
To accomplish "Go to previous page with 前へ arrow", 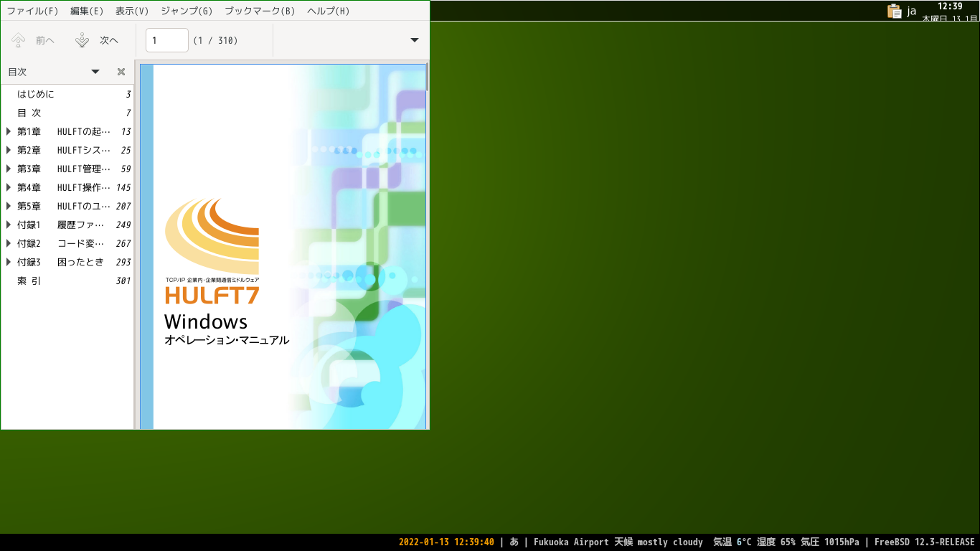I will (33, 40).
